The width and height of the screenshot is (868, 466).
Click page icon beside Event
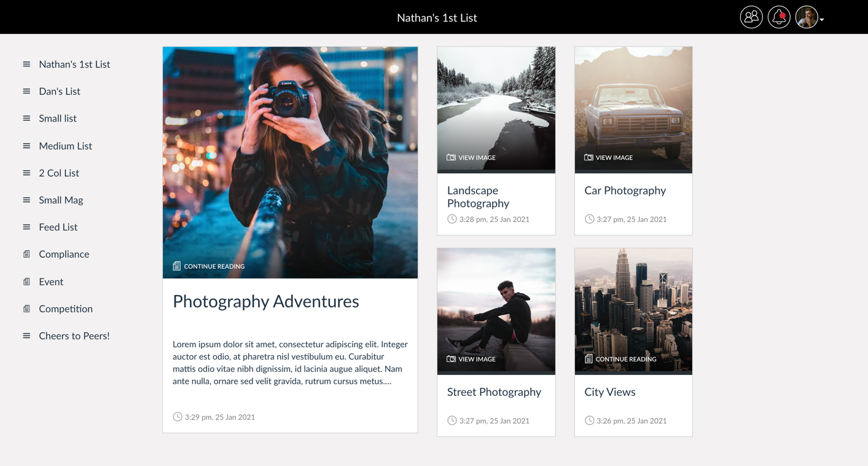(26, 282)
